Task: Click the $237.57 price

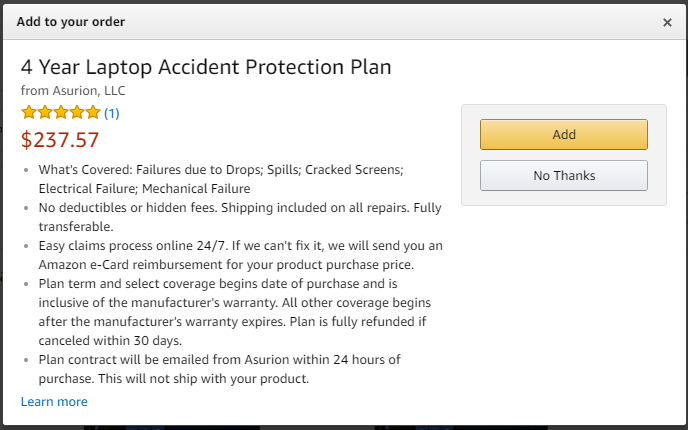Action: tap(60, 140)
